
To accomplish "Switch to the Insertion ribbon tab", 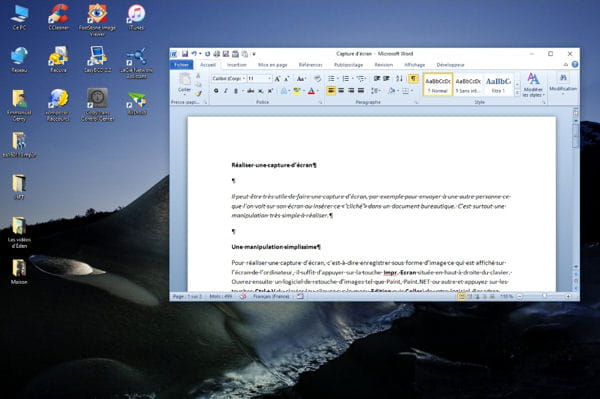I will (x=236, y=65).
